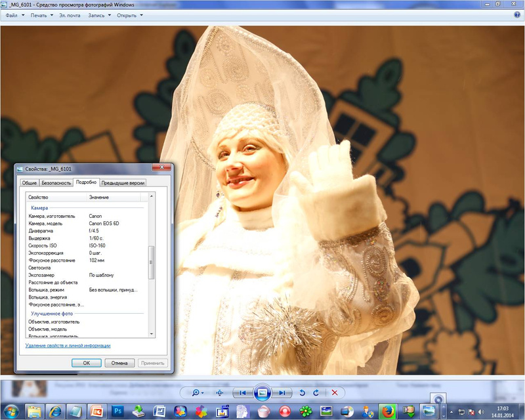Image resolution: width=525 pixels, height=420 pixels.
Task: Switch to the Общие tab
Action: [x=29, y=183]
